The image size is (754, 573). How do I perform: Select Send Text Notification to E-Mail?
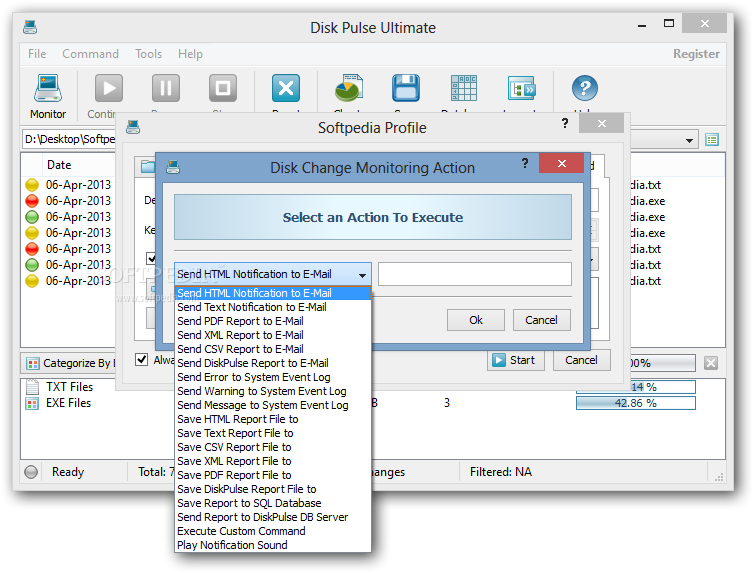(x=273, y=307)
